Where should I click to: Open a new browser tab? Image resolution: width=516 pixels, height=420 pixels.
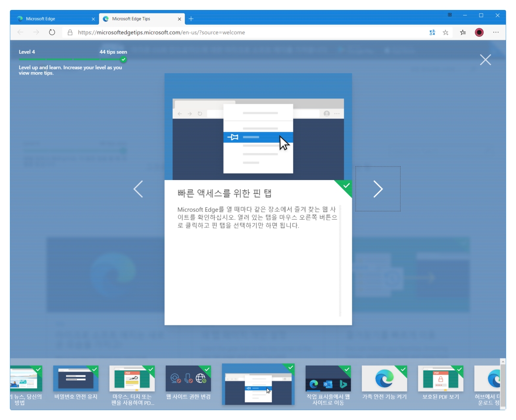click(191, 19)
